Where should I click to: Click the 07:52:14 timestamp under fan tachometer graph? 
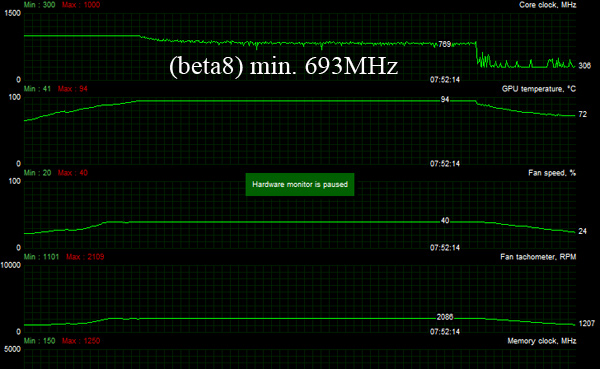(445, 332)
